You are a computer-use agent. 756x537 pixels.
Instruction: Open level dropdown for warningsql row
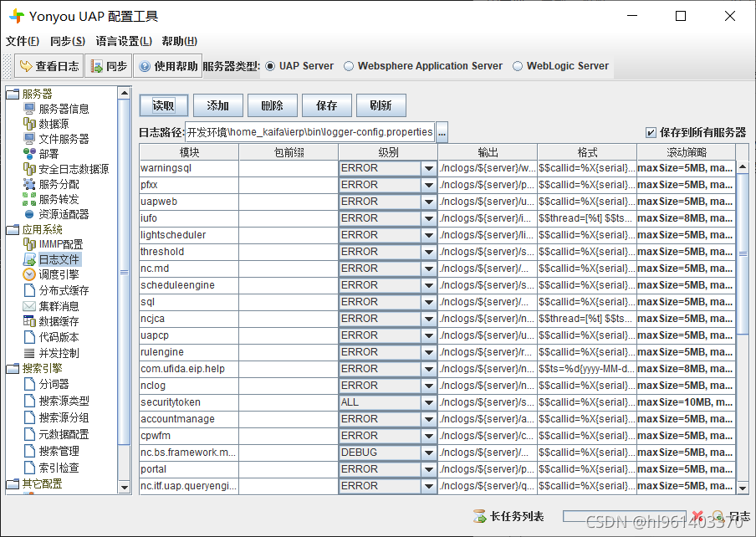click(429, 168)
